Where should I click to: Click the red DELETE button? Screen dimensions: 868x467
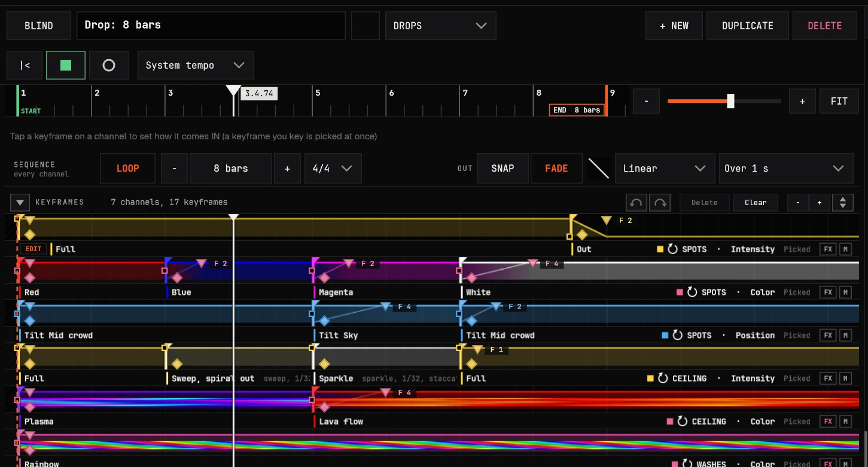[x=825, y=26]
